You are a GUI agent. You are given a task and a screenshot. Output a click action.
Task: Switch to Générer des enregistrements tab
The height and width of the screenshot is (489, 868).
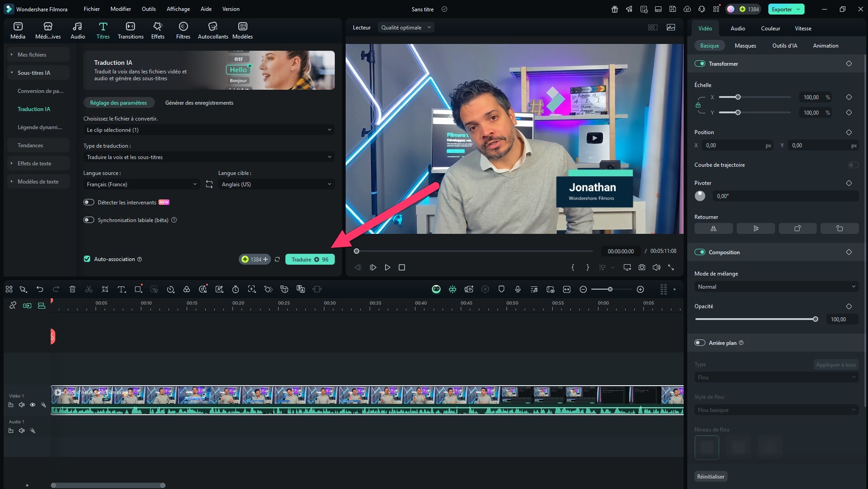point(199,103)
